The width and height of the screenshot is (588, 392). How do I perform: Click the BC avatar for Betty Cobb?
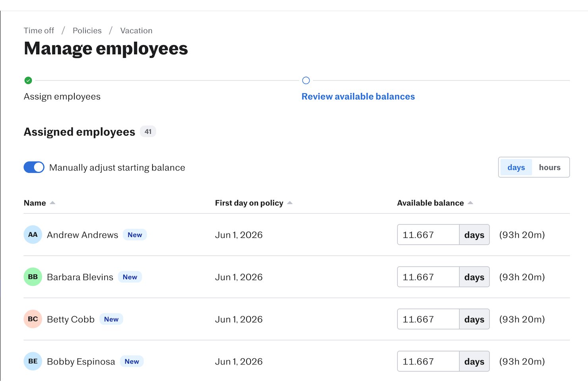point(33,319)
